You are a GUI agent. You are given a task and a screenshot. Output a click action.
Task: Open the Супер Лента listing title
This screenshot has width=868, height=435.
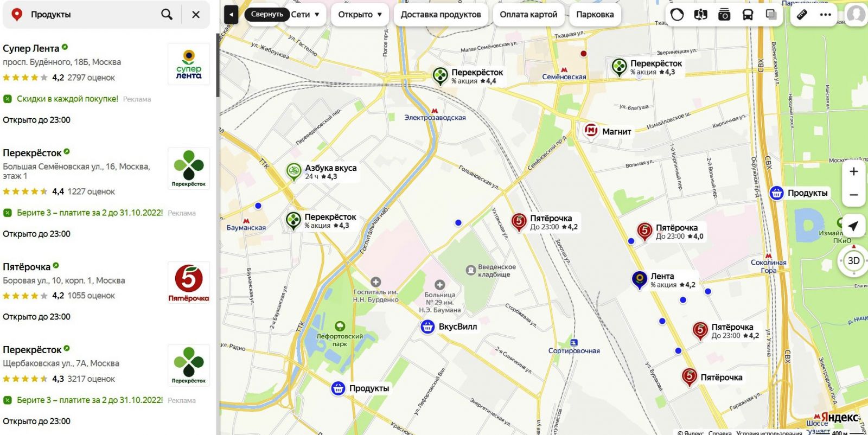(31, 48)
